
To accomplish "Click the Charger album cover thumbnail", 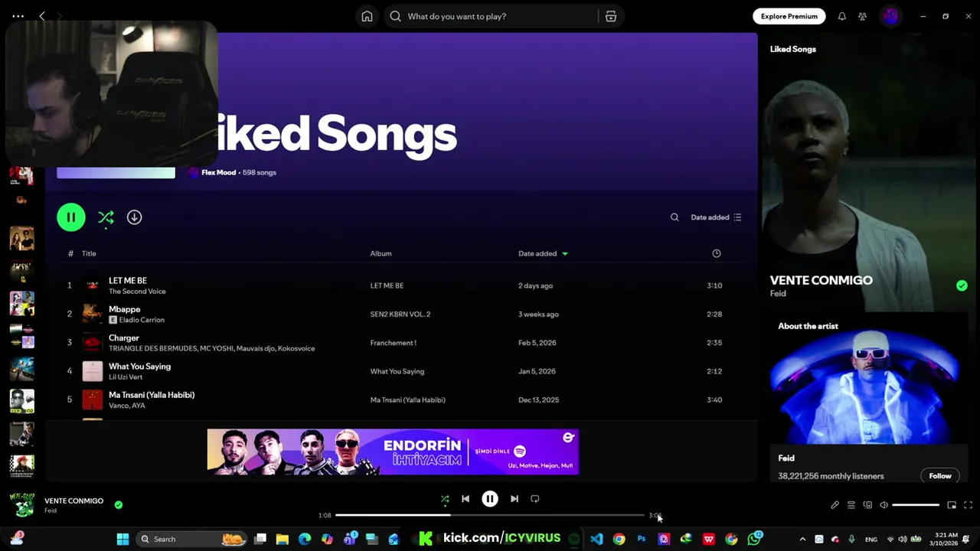I will [93, 343].
